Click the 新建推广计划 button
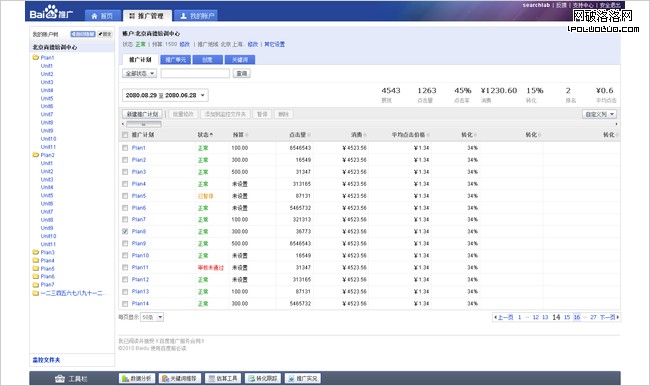The image size is (650, 386). 142,114
